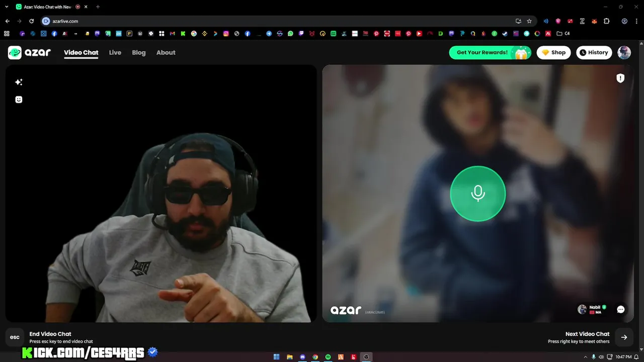
Task: Click the partner name Nabil
Action: [595, 307]
